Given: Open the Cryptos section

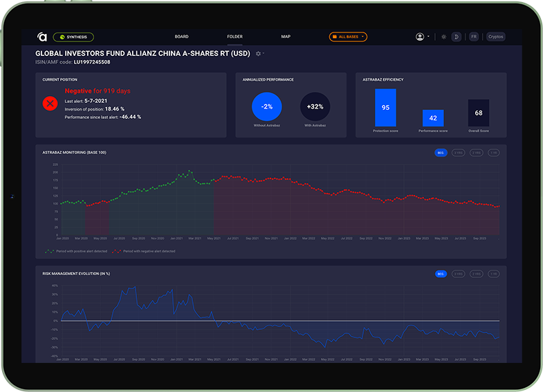Looking at the screenshot, I should point(495,37).
